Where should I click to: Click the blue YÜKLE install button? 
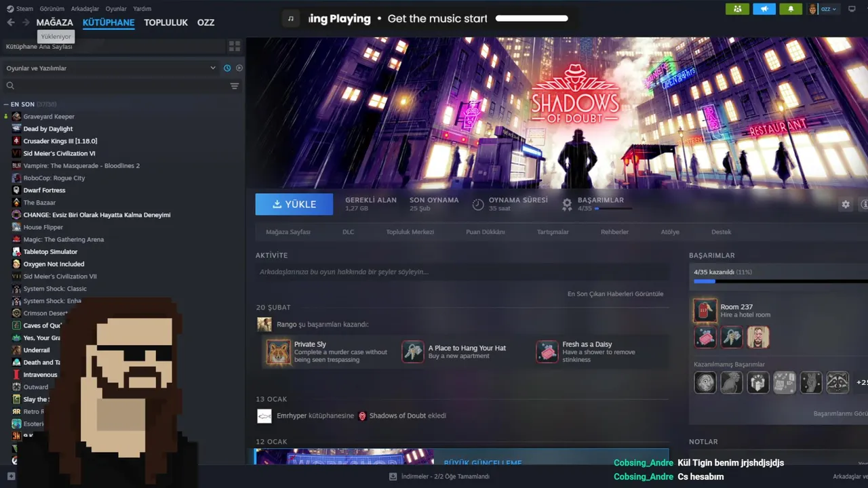pyautogui.click(x=294, y=204)
